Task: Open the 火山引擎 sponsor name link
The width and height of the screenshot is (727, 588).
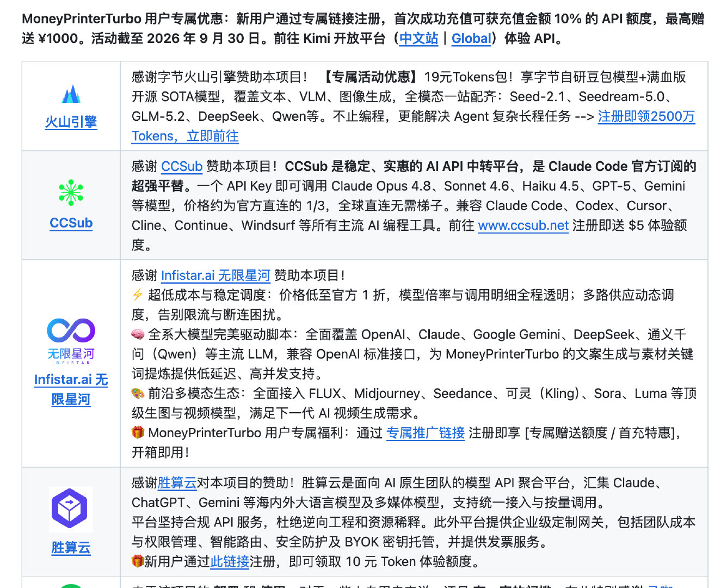Action: [x=71, y=122]
